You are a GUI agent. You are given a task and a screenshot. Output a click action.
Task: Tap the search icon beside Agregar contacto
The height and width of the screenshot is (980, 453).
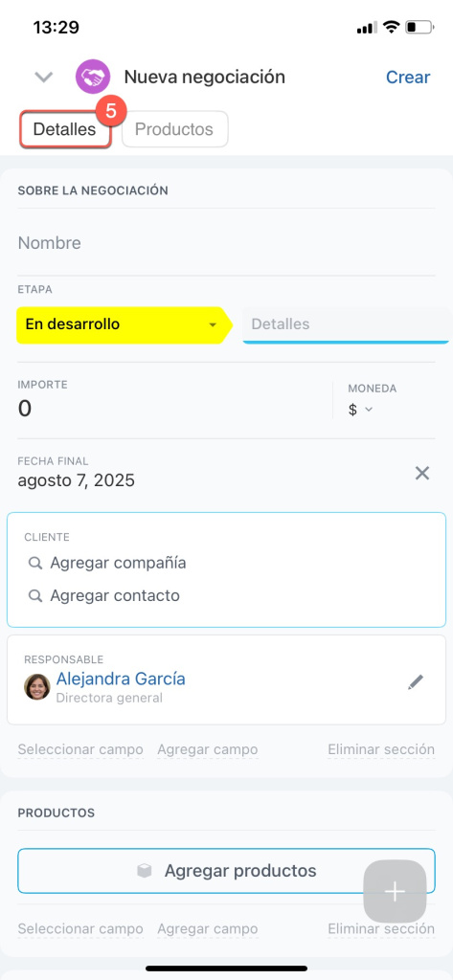click(35, 595)
